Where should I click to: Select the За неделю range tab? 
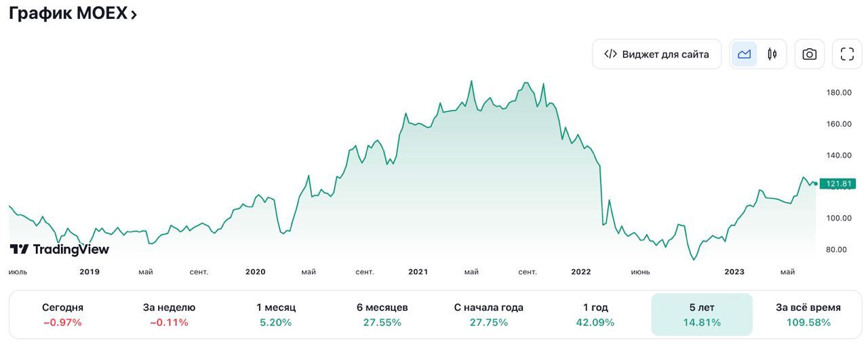[169, 315]
